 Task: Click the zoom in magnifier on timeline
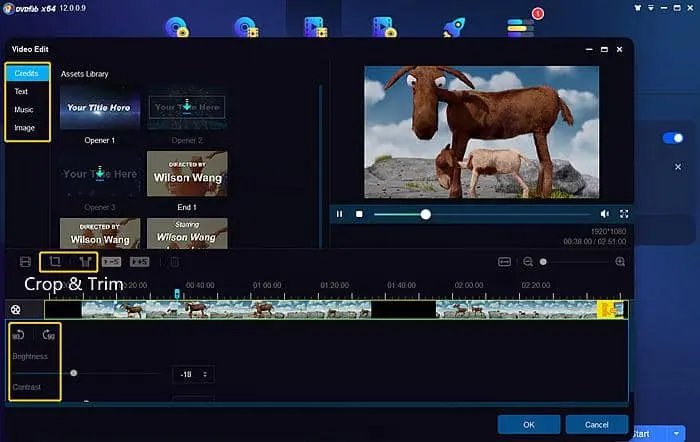click(620, 262)
